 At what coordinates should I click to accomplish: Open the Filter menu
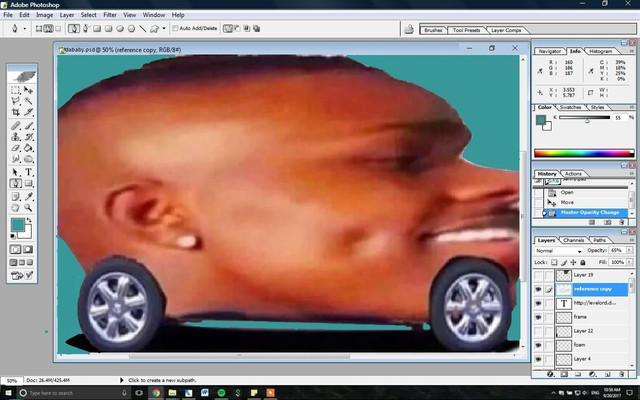pyautogui.click(x=110, y=15)
